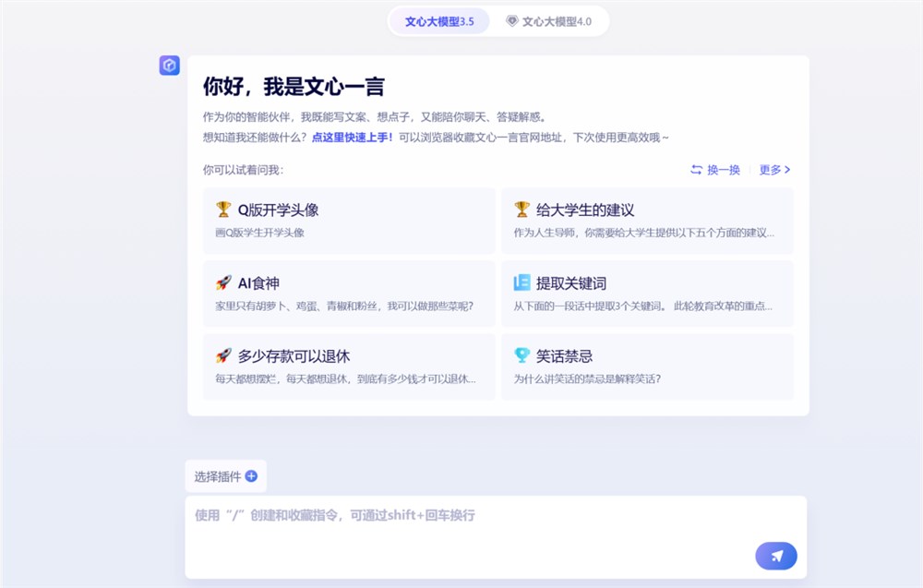Select the AI食神 suggestion card
Image resolution: width=923 pixels, height=588 pixels.
point(349,295)
